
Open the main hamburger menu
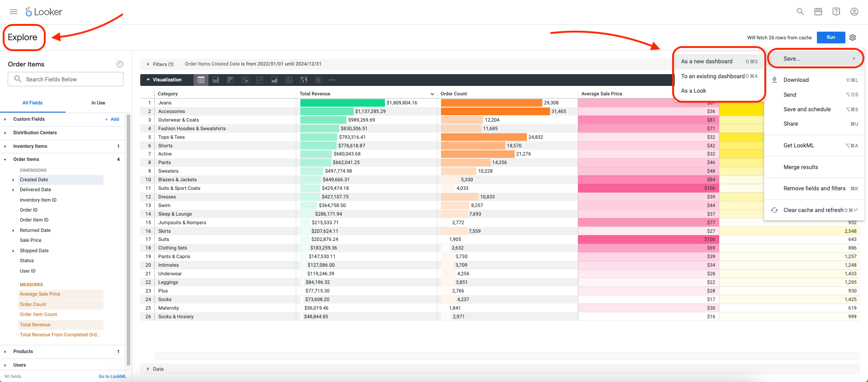(14, 12)
